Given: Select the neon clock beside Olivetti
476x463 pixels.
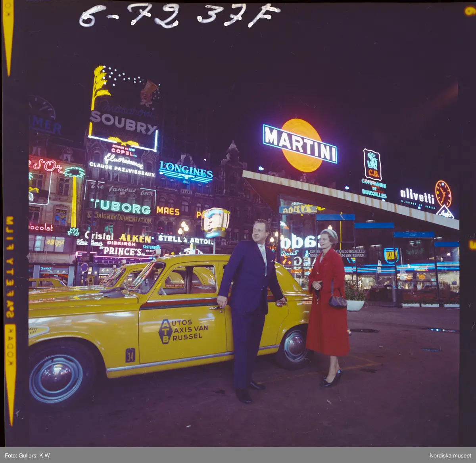Looking at the screenshot, I should click(x=443, y=194).
